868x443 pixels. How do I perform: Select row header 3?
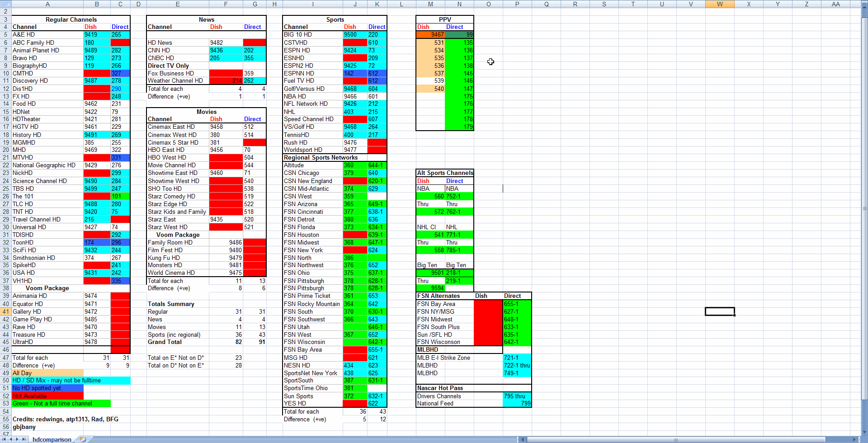5,19
